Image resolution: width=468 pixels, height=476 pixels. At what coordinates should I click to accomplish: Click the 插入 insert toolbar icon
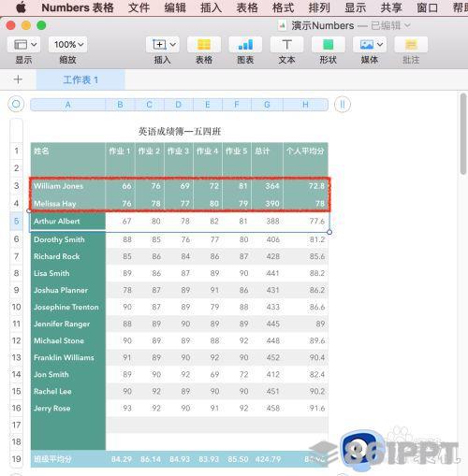pos(163,45)
